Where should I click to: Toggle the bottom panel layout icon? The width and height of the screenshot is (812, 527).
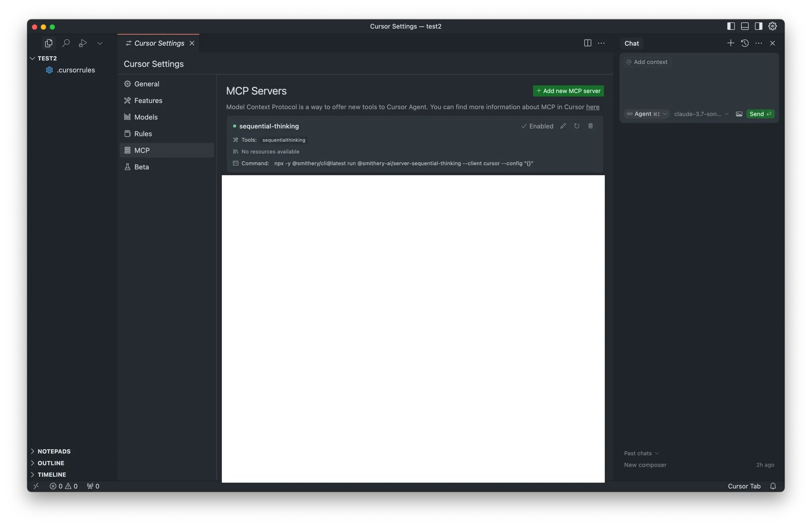pyautogui.click(x=745, y=26)
